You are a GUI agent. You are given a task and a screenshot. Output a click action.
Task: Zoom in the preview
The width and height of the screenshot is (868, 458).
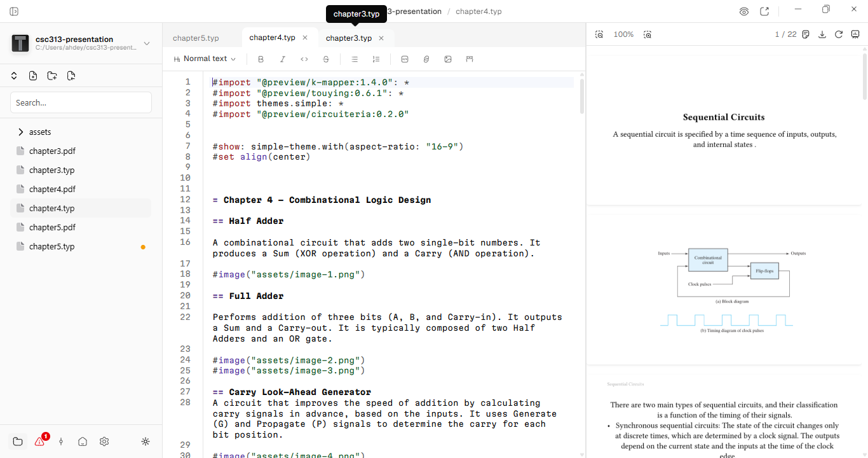[648, 34]
